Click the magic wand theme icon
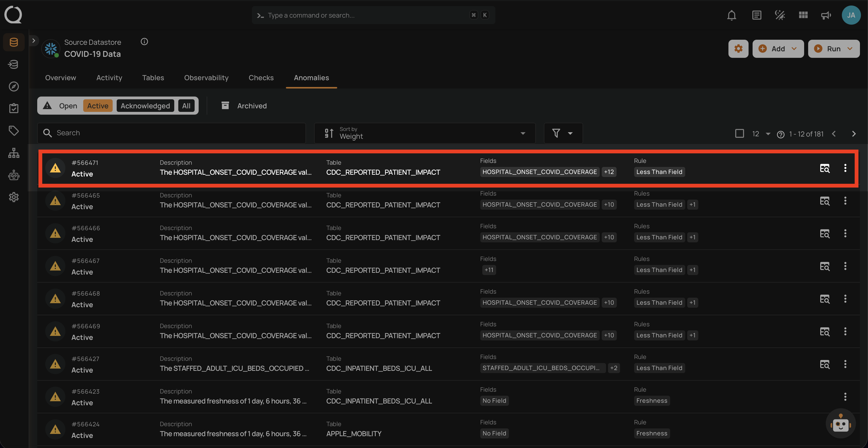This screenshot has height=448, width=868. coord(780,15)
